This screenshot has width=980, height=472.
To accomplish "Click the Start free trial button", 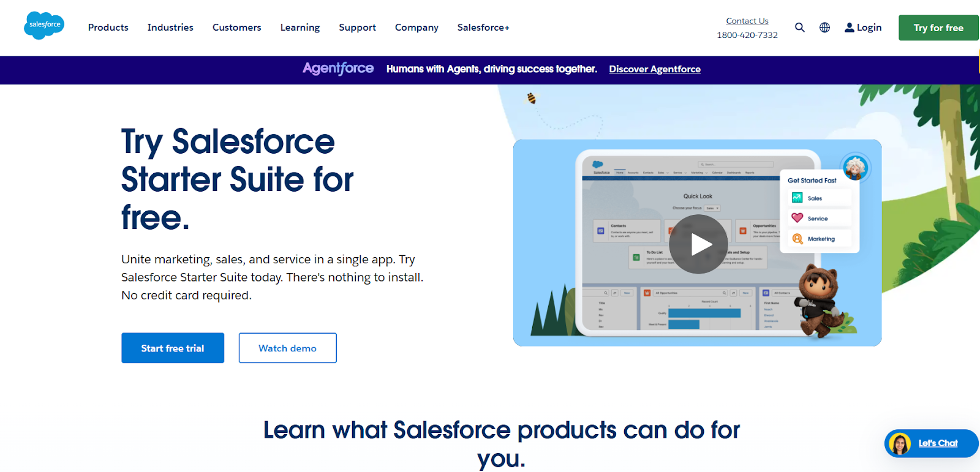I will click(x=173, y=348).
